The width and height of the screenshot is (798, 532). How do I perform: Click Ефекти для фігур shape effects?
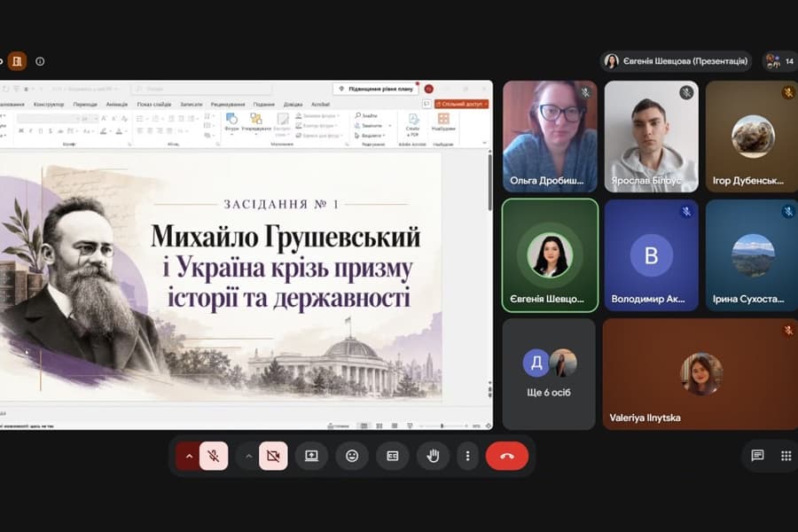click(x=319, y=136)
